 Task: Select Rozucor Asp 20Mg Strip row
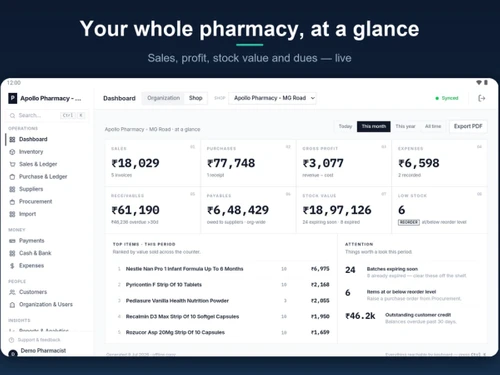coord(221,332)
